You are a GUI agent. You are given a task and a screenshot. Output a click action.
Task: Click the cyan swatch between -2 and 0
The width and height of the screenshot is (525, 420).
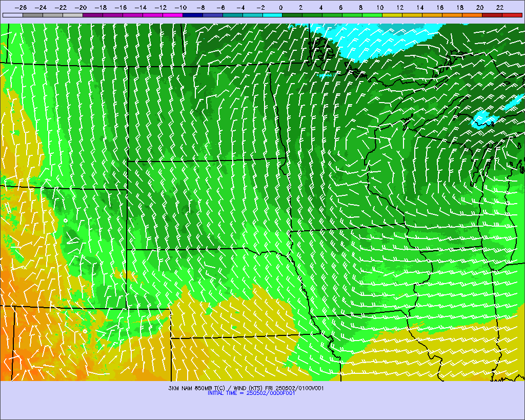[273, 15]
